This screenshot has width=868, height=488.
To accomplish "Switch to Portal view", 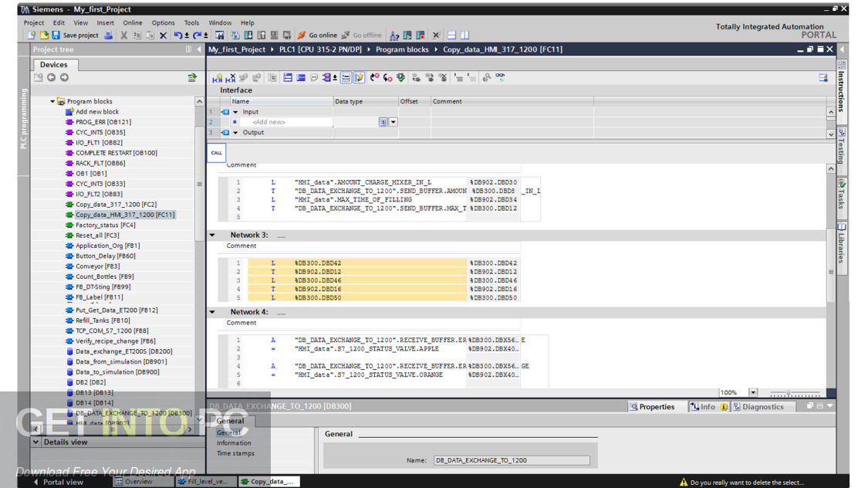I will click(x=58, y=482).
